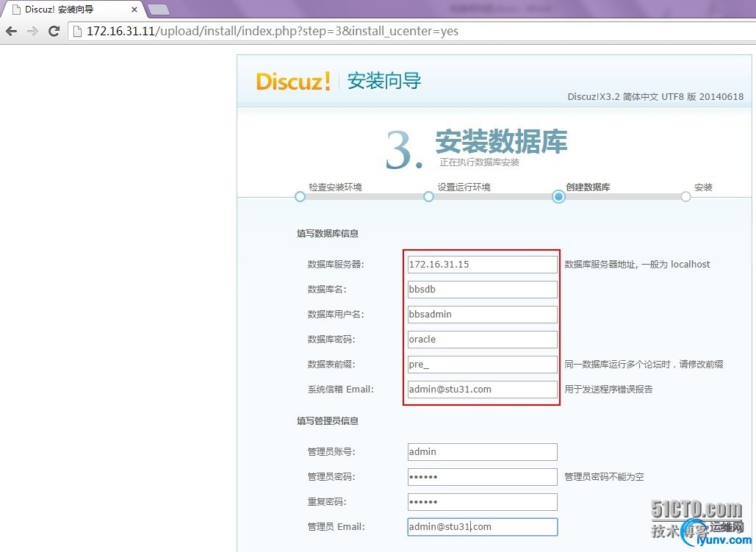Edit the 数据库服务器 field
The image size is (756, 552).
tap(482, 265)
